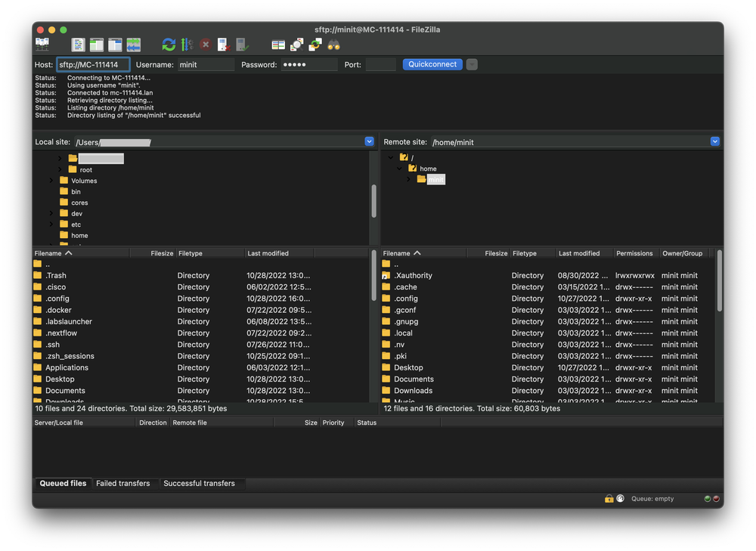Refresh the file and folder lists
This screenshot has width=756, height=551.
point(169,45)
